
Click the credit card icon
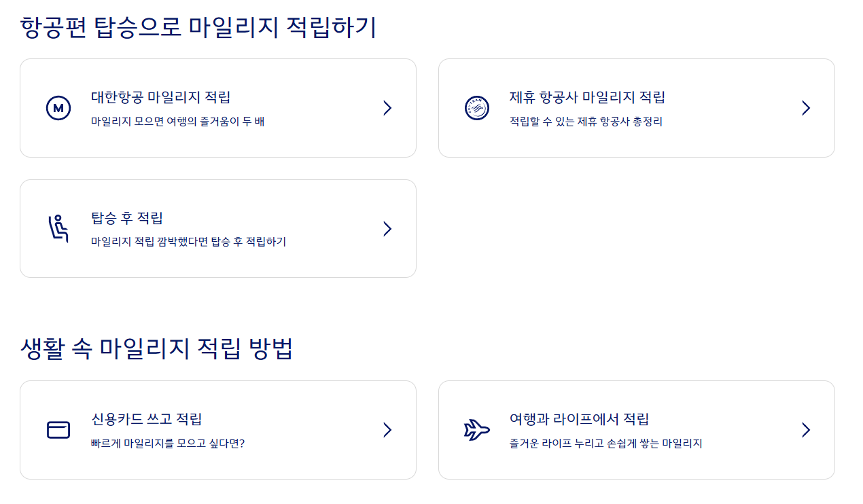click(x=58, y=430)
